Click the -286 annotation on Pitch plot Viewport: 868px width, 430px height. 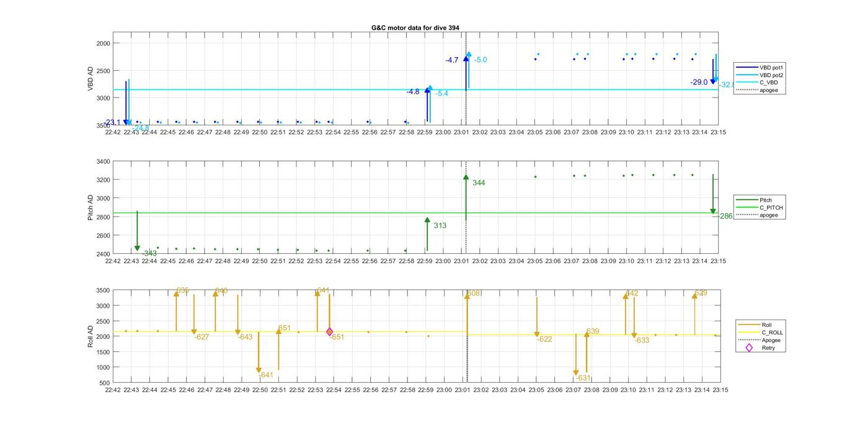point(724,217)
